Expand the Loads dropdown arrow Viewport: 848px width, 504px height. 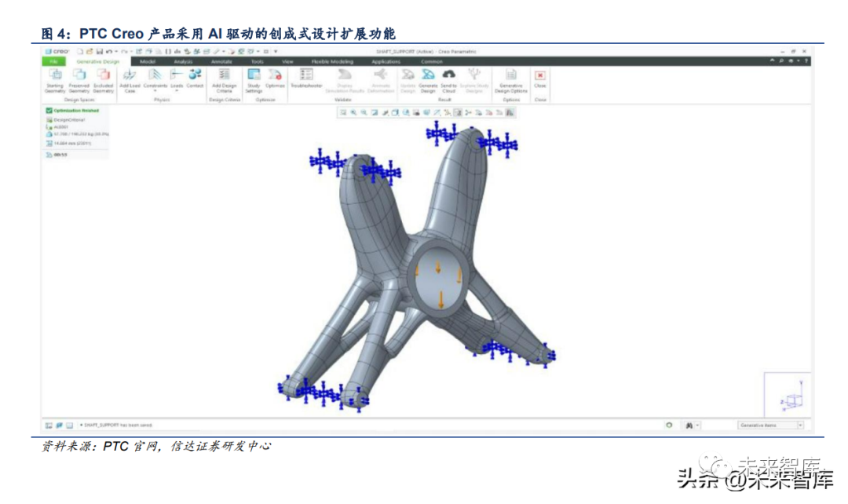[177, 91]
